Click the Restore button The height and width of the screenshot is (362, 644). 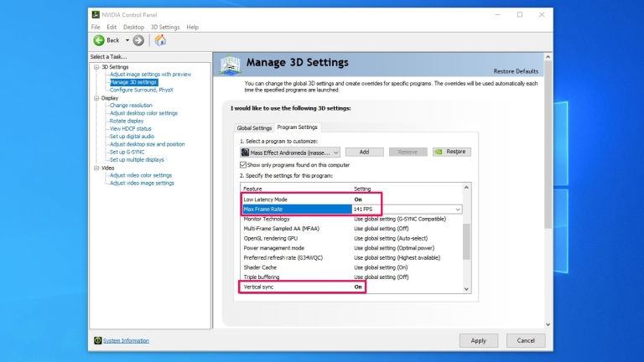[x=452, y=152]
